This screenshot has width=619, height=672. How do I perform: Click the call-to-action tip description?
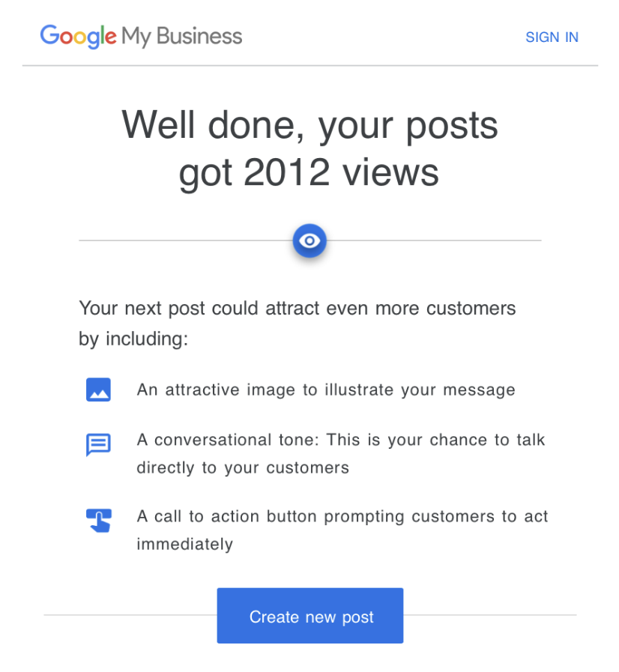tap(342, 530)
